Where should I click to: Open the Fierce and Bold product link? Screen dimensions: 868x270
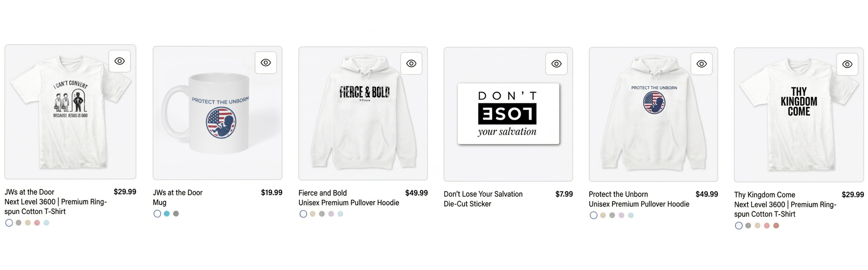click(x=323, y=193)
